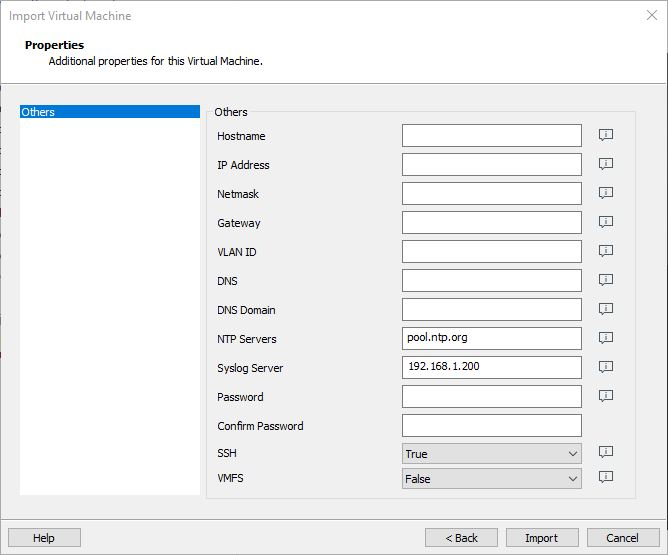This screenshot has width=668, height=555.
Task: Click the Syslog Server field with 192.168.1.200
Action: (x=491, y=367)
